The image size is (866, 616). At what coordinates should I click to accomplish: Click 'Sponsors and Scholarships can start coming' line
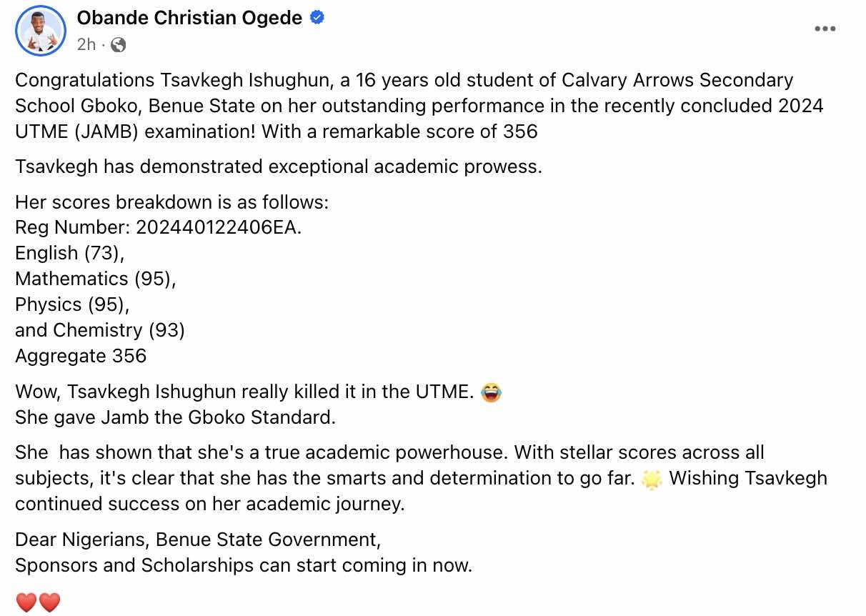[x=244, y=565]
